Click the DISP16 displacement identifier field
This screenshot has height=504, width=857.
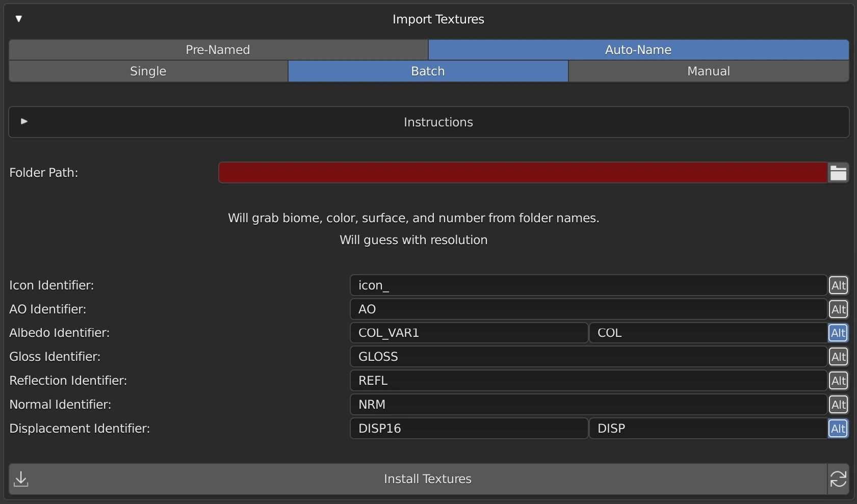tap(469, 429)
